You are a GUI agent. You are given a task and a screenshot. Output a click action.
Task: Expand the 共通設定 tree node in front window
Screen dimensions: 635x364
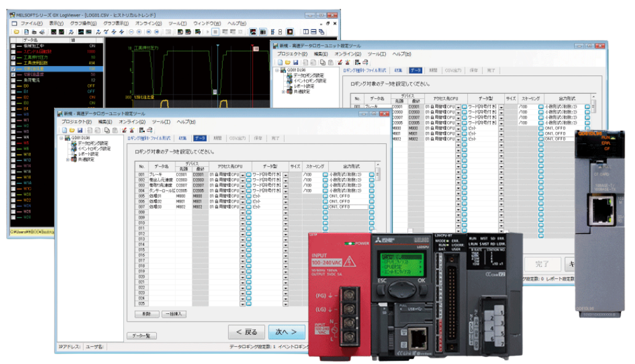69,159
